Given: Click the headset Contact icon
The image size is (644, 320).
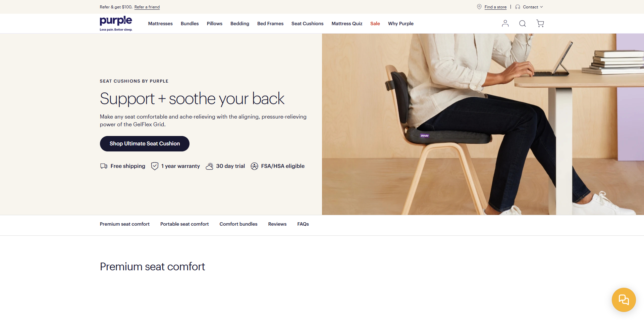Looking at the screenshot, I should [518, 7].
